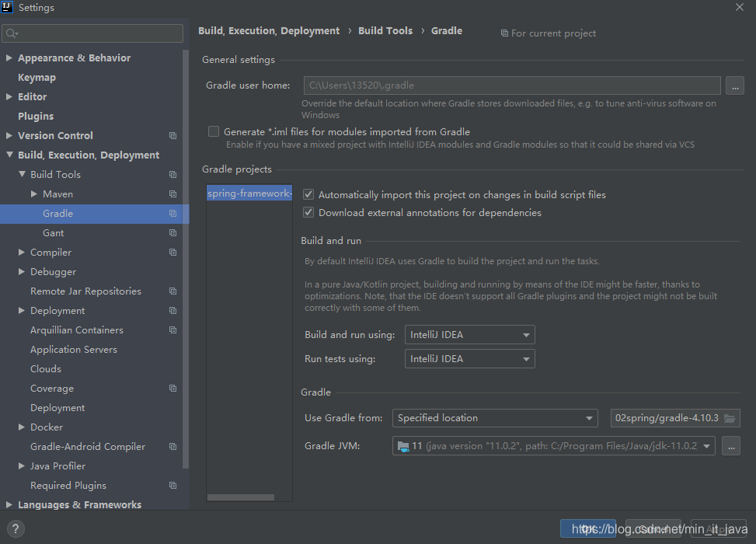Select Remote Jar Repositories settings
The height and width of the screenshot is (544, 756).
click(x=85, y=291)
